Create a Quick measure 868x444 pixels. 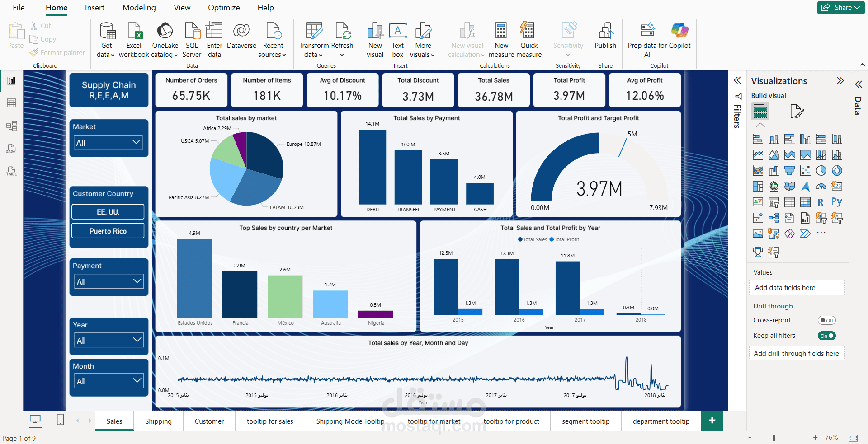coord(528,40)
